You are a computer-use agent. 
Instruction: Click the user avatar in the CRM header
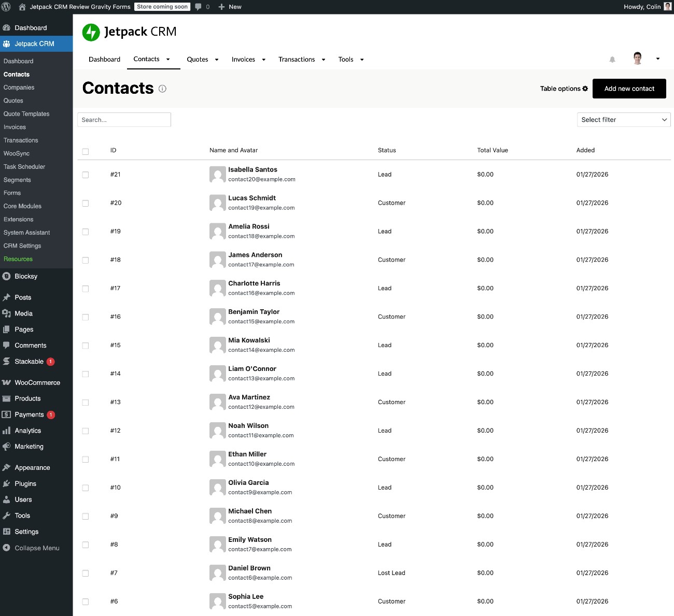(x=637, y=58)
